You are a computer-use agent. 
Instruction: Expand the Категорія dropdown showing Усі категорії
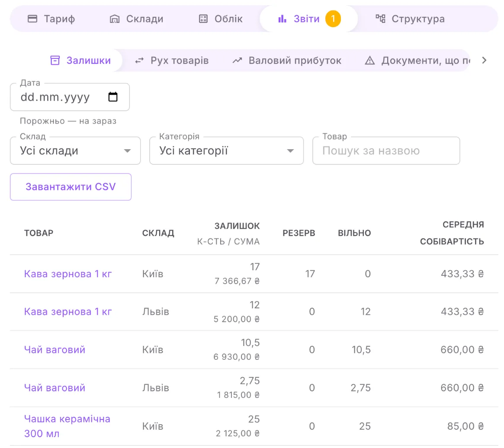pos(226,151)
